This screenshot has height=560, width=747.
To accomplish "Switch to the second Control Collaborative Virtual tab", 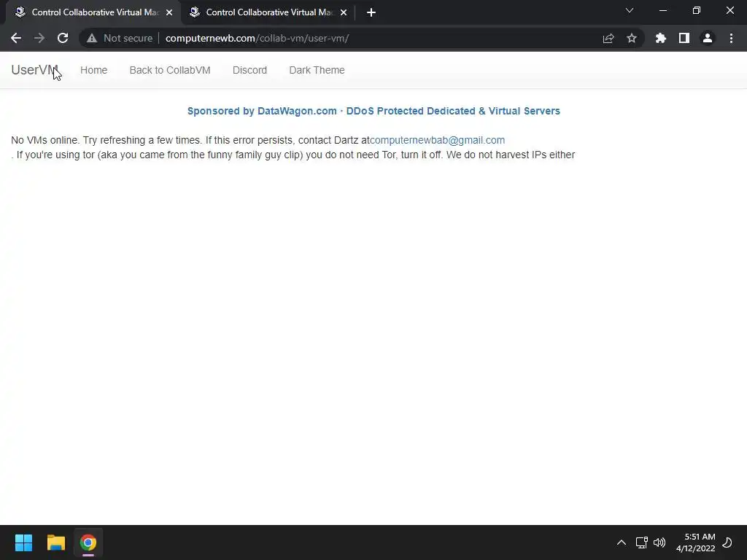I will pyautogui.click(x=268, y=12).
